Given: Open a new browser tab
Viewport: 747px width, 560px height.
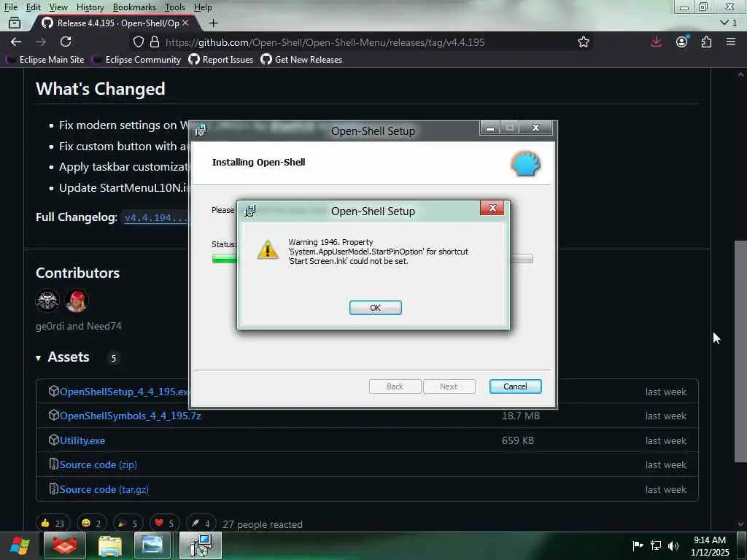Looking at the screenshot, I should [x=214, y=23].
